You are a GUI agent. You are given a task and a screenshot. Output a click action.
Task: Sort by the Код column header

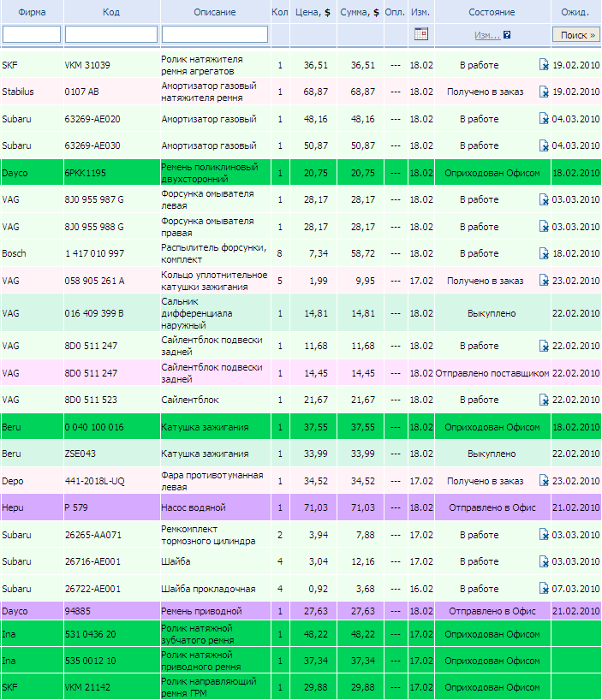(x=111, y=12)
